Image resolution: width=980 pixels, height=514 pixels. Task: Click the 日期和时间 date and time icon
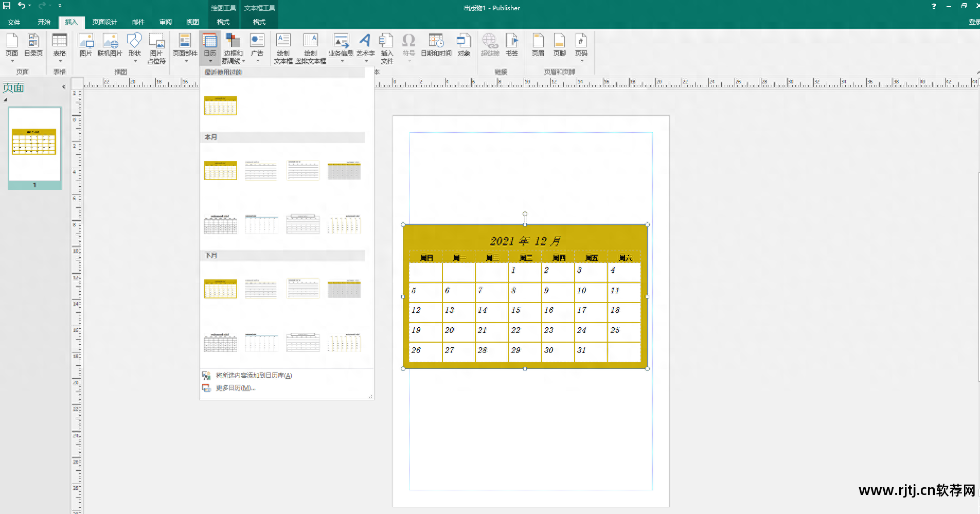436,45
